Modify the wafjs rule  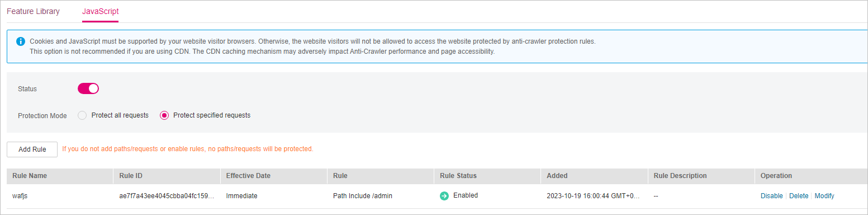click(824, 196)
